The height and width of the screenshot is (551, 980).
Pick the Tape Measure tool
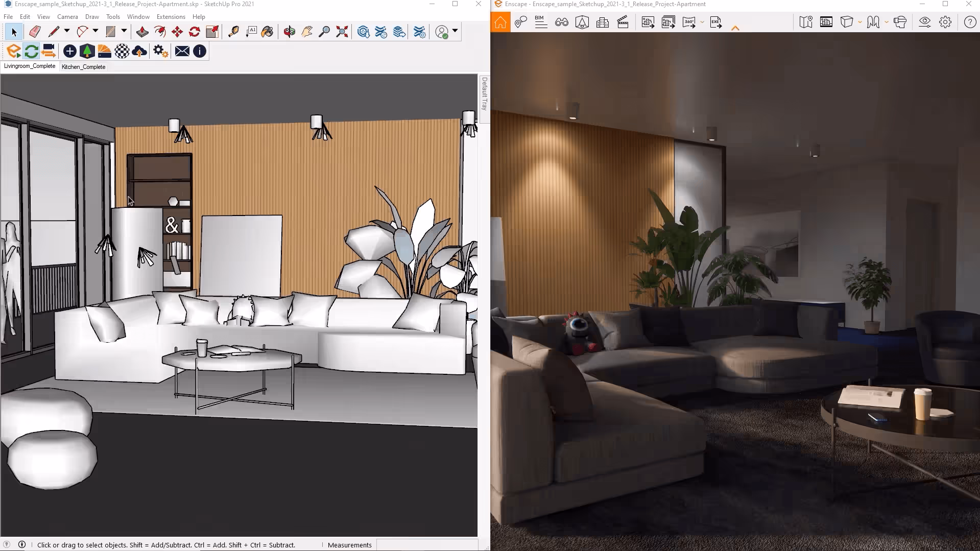click(x=233, y=32)
